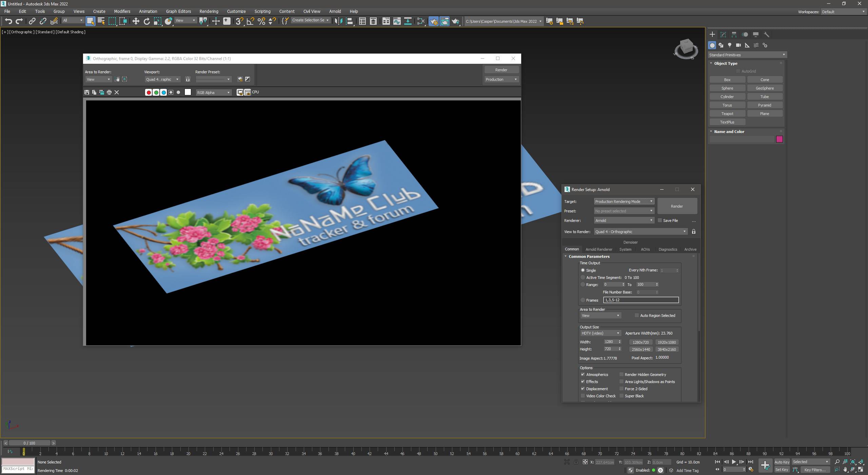
Task: Toggle the red channel in render window
Action: [x=149, y=92]
